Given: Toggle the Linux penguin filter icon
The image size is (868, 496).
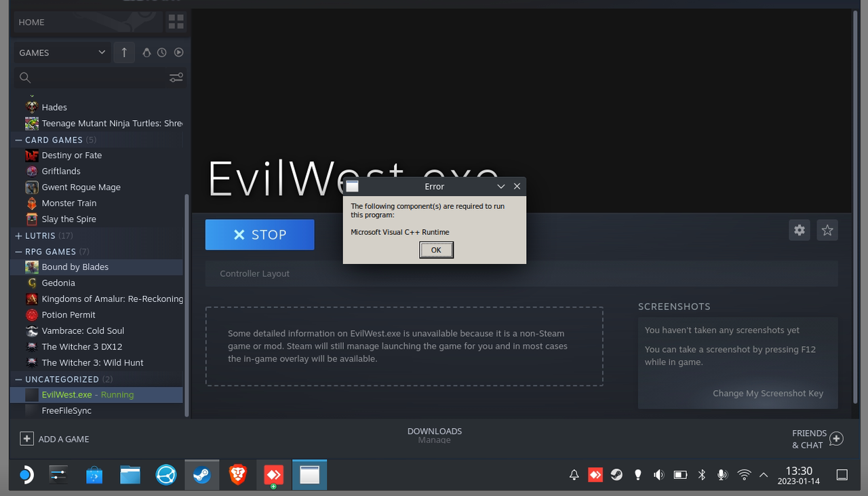Looking at the screenshot, I should pyautogui.click(x=146, y=52).
